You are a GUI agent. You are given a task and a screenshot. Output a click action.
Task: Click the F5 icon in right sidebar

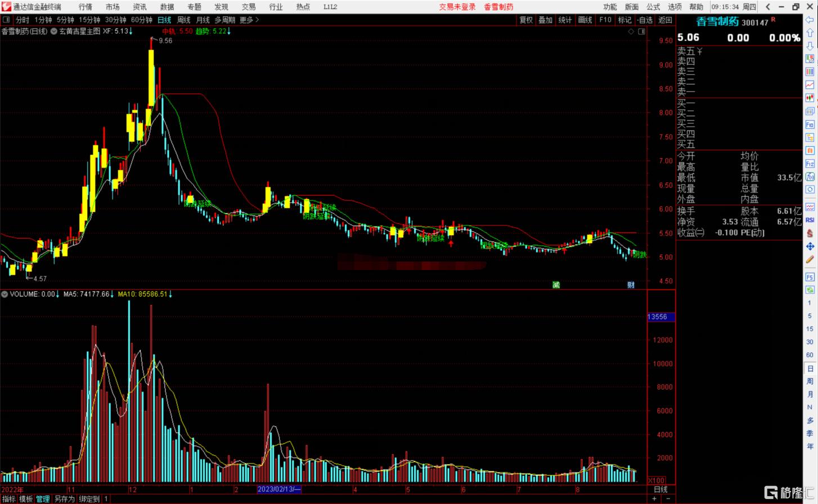(810, 277)
